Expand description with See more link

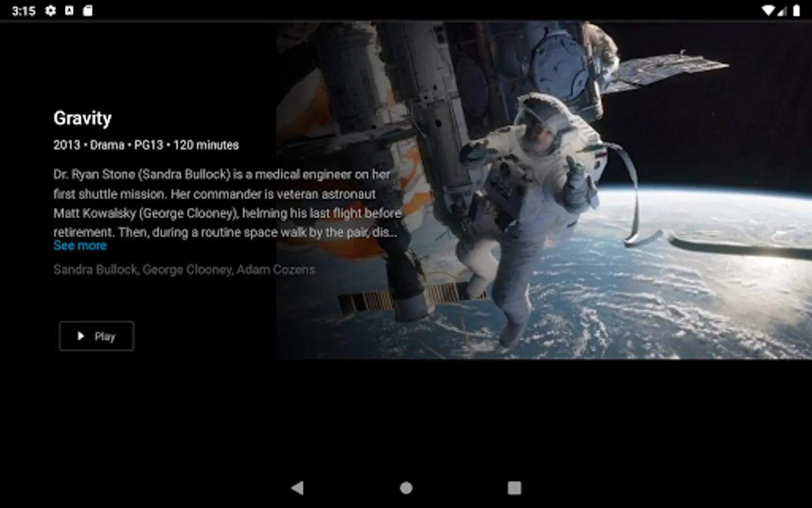[x=80, y=246]
